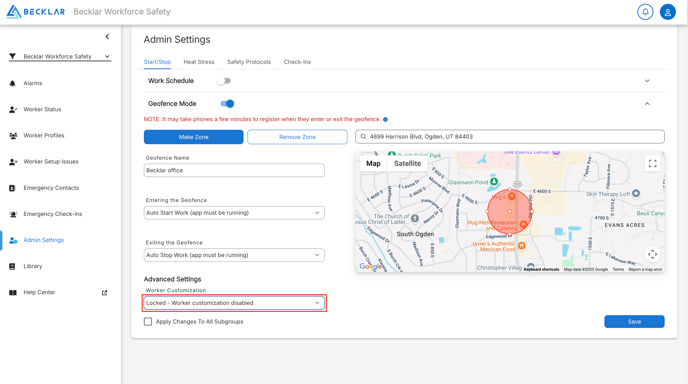Enable the Work Schedule toggle
This screenshot has width=688, height=384.
(x=224, y=81)
